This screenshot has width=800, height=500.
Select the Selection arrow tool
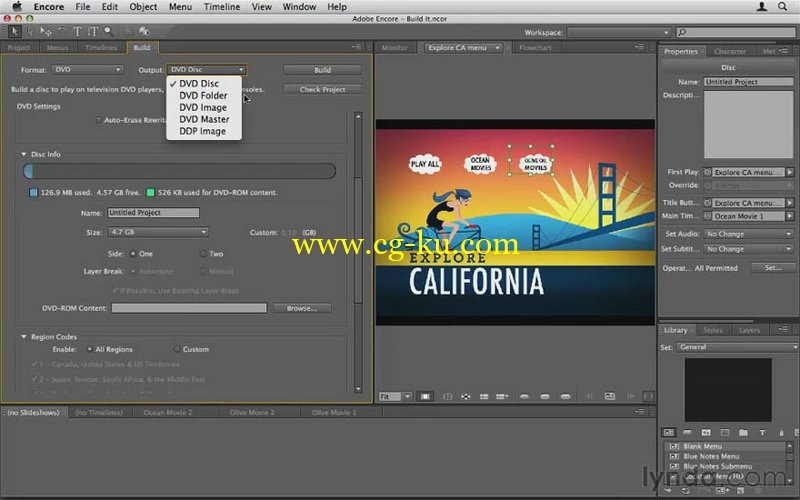click(x=14, y=32)
